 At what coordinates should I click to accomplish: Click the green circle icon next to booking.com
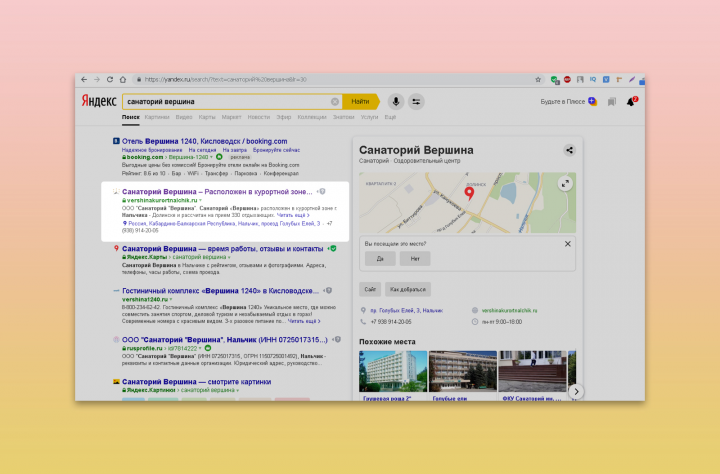click(x=219, y=157)
